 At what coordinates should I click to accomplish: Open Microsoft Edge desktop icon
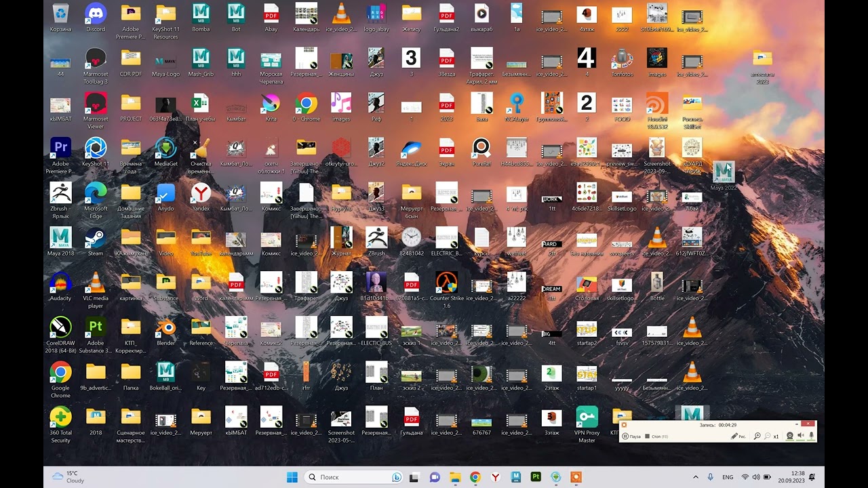click(96, 201)
